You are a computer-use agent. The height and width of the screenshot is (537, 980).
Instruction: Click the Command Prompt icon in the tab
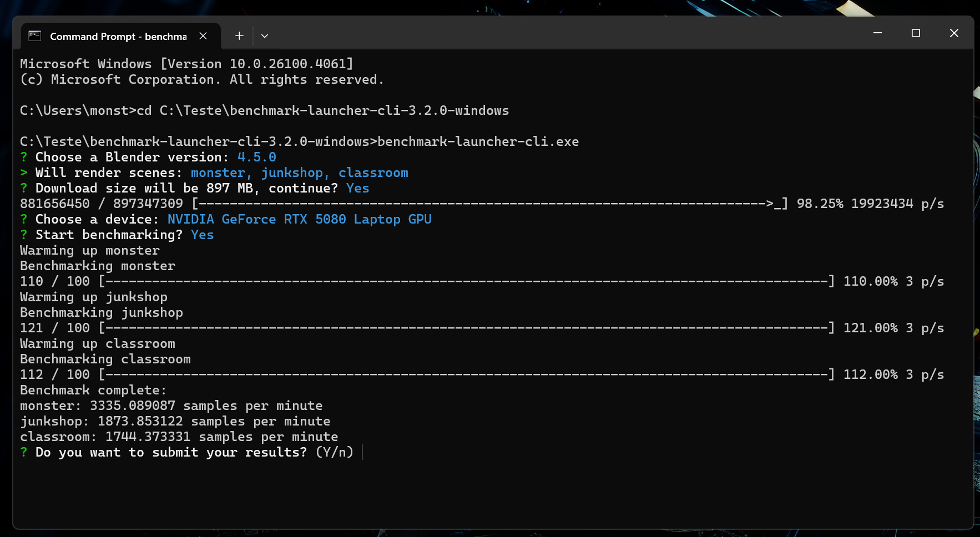pos(35,36)
